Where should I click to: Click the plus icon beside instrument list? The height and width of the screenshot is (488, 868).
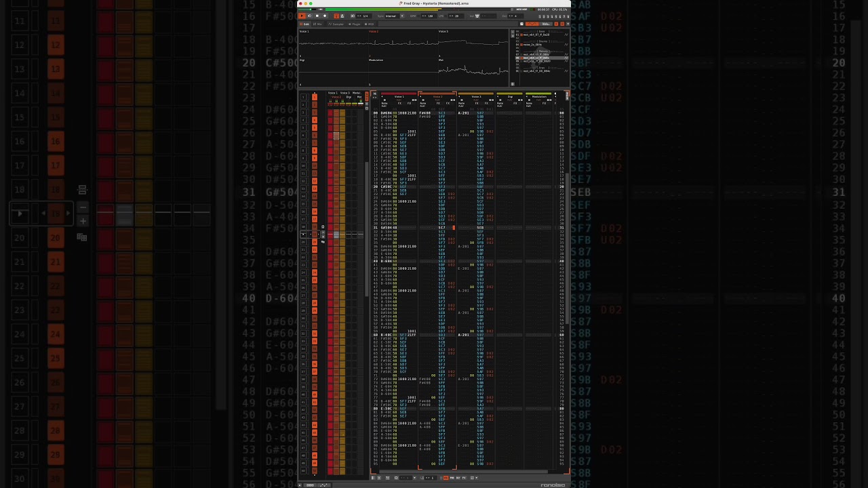coord(513,36)
